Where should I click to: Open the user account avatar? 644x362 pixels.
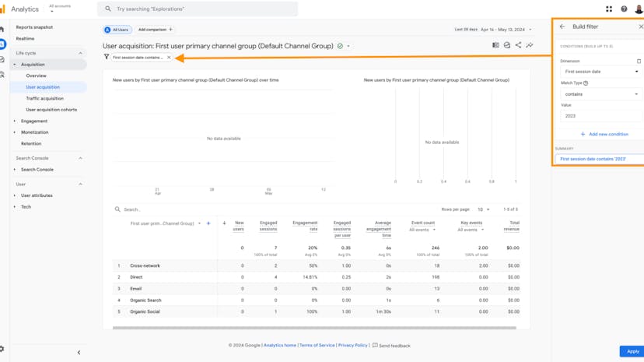pos(639,9)
